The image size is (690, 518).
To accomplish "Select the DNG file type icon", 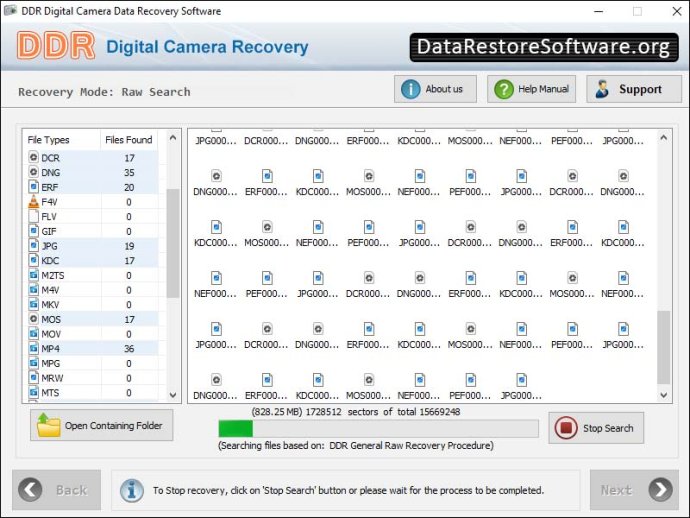I will coord(33,172).
